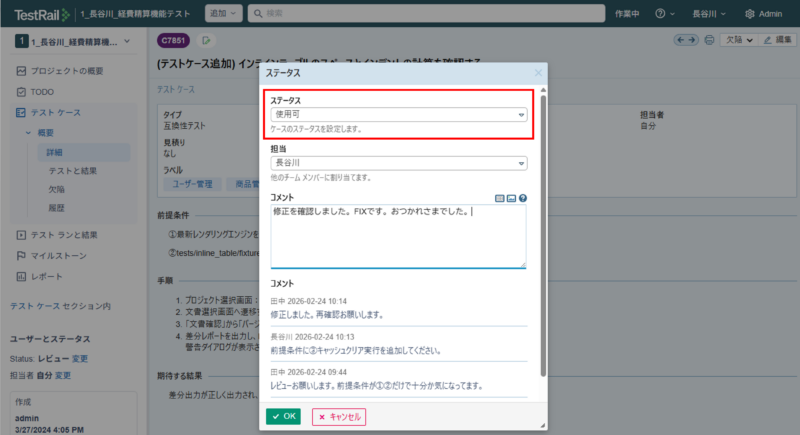The image size is (800, 435).
Task: Click the テスト ケース breadcrumb link
Action: click(176, 89)
